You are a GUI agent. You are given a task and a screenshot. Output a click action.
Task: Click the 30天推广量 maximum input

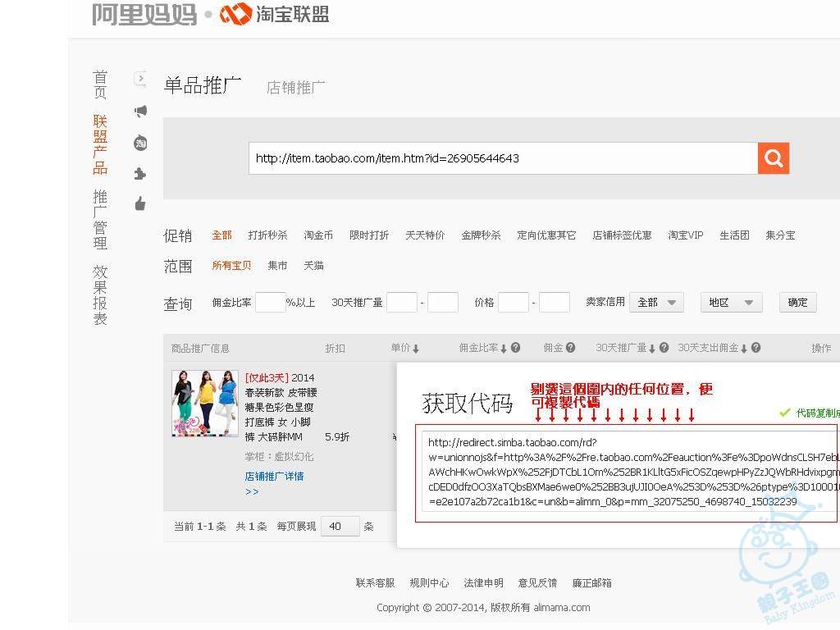pyautogui.click(x=442, y=303)
